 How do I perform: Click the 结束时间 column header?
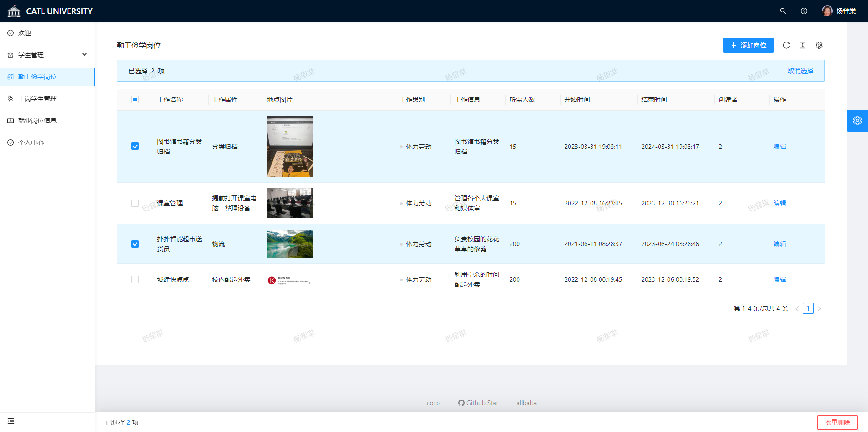[654, 100]
